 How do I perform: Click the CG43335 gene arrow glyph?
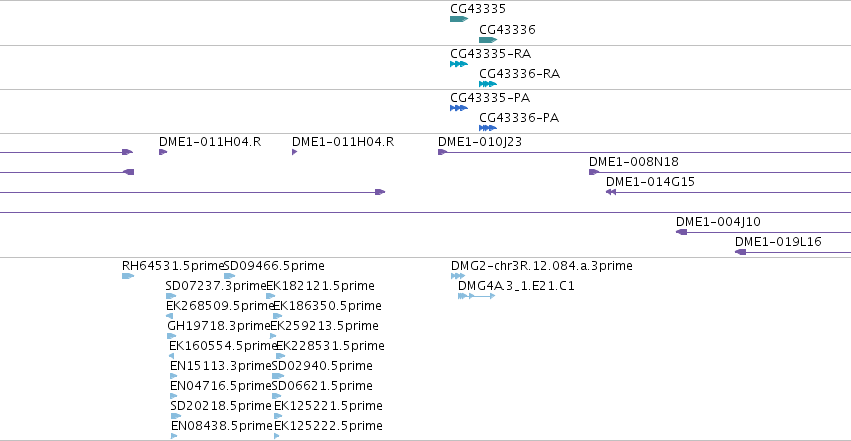point(459,19)
